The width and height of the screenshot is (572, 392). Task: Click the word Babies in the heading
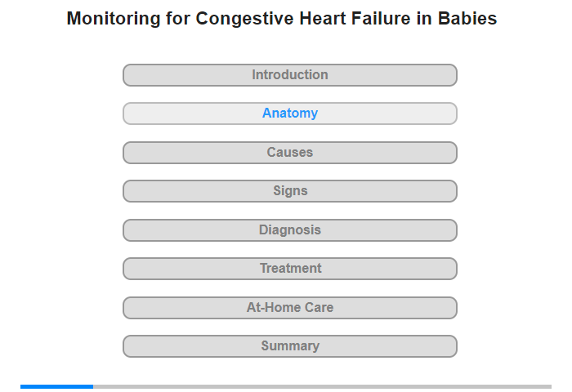pos(467,18)
